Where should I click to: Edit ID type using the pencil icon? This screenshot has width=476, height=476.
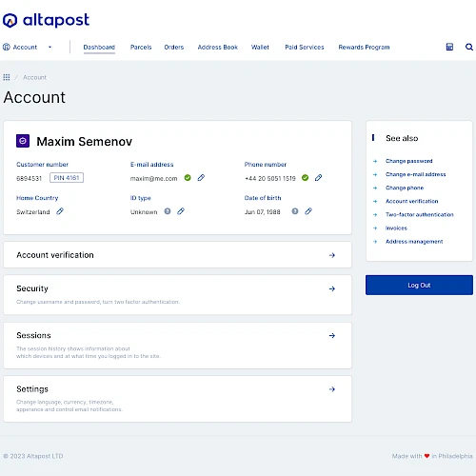(181, 211)
